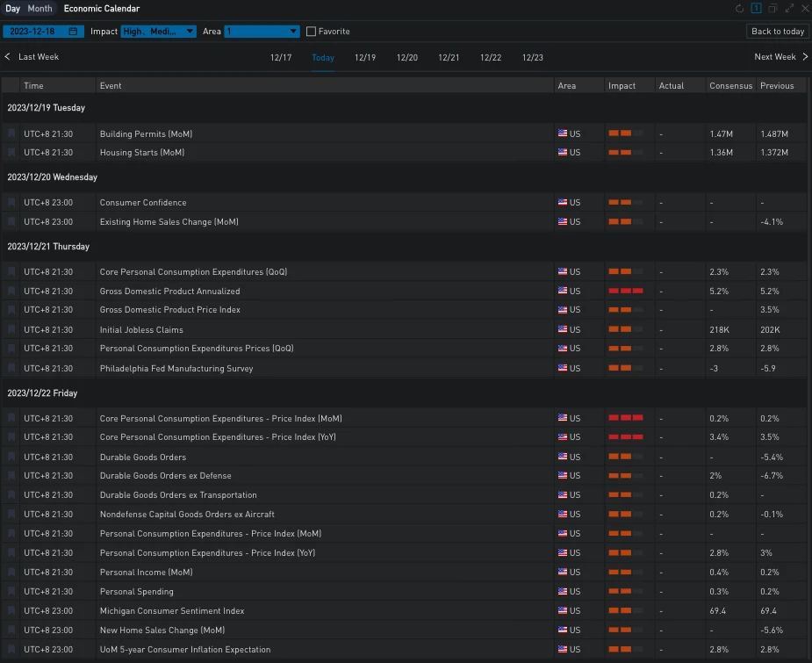Image resolution: width=812 pixels, height=663 pixels.
Task: Bookmark the Gross Domestic Product Annualized event
Action: [11, 292]
